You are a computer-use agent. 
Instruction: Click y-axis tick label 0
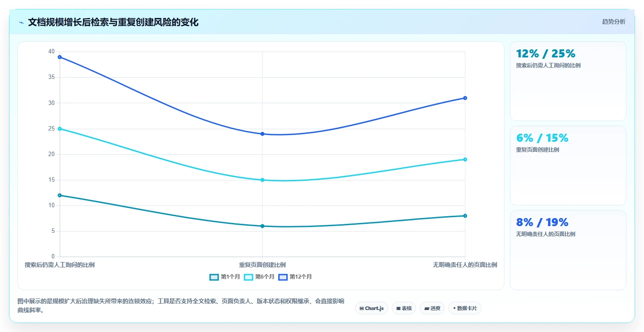(x=53, y=257)
